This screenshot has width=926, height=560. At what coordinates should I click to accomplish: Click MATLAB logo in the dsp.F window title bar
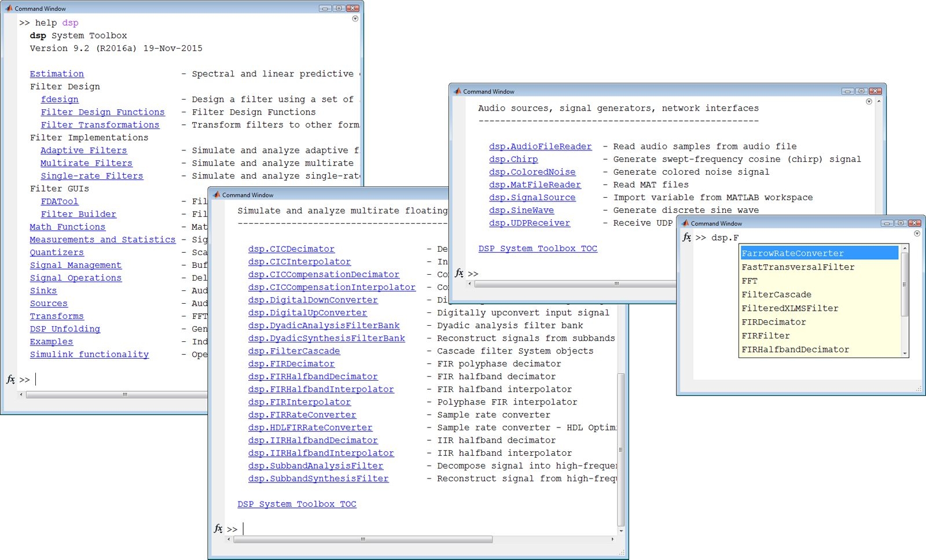(x=685, y=223)
